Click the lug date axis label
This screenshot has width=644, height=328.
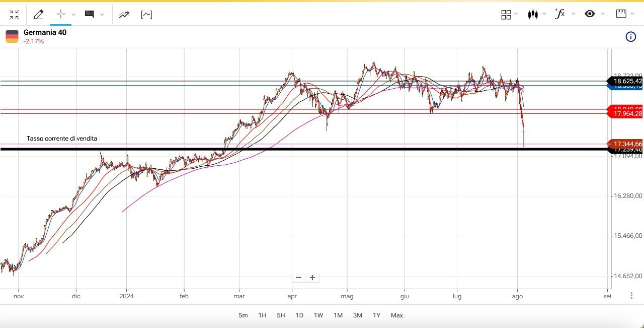[x=457, y=296]
